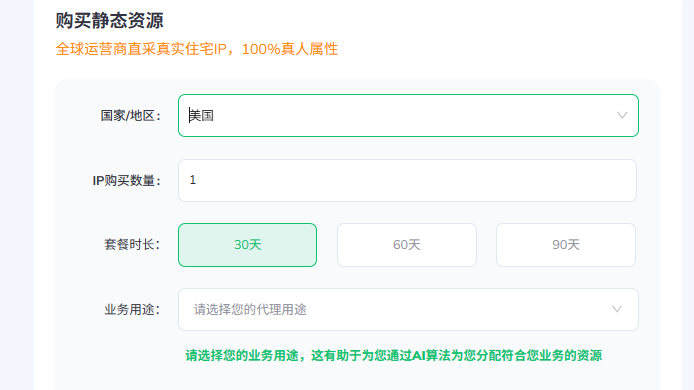
Task: Click the 美国 text in the country field
Action: [202, 116]
